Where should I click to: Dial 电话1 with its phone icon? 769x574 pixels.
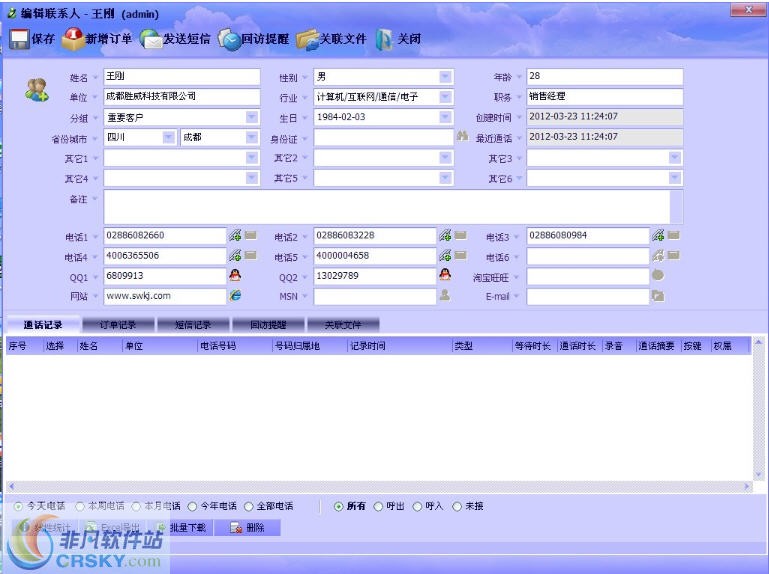[x=235, y=235]
